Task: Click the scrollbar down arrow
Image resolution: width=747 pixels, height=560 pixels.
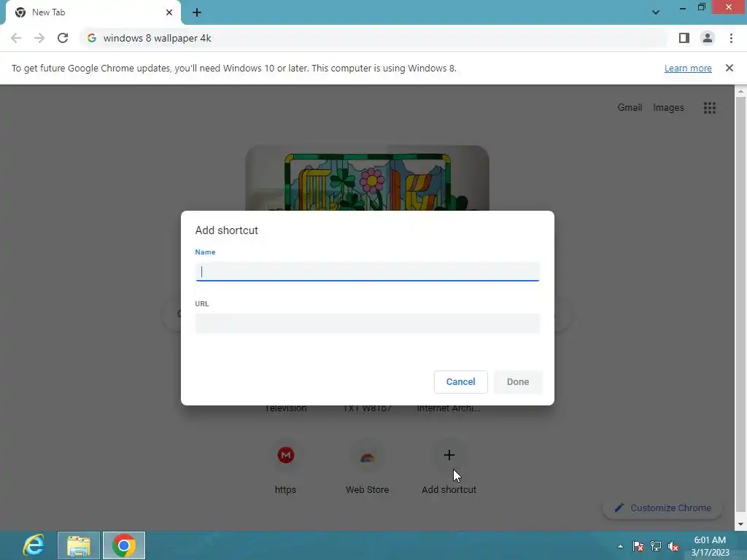Action: click(x=740, y=524)
